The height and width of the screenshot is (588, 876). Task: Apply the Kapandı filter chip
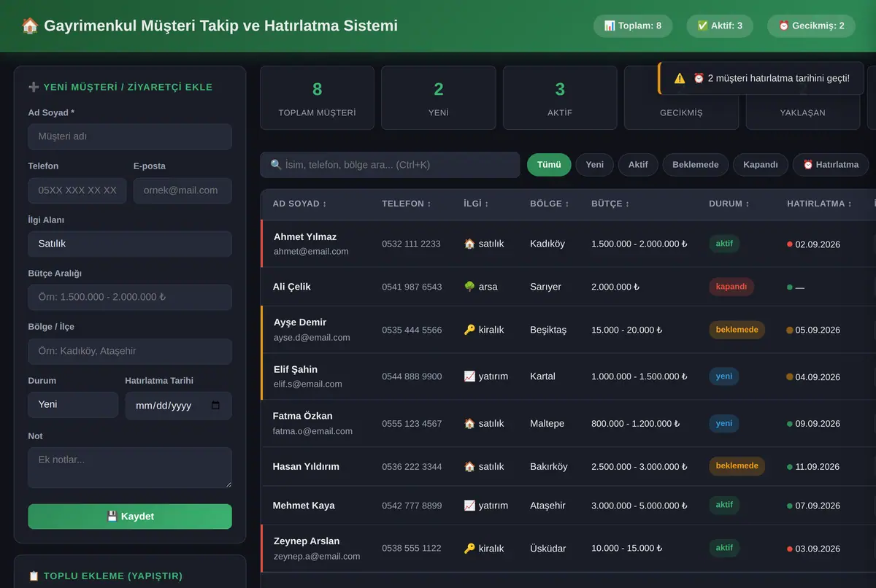[x=761, y=164]
